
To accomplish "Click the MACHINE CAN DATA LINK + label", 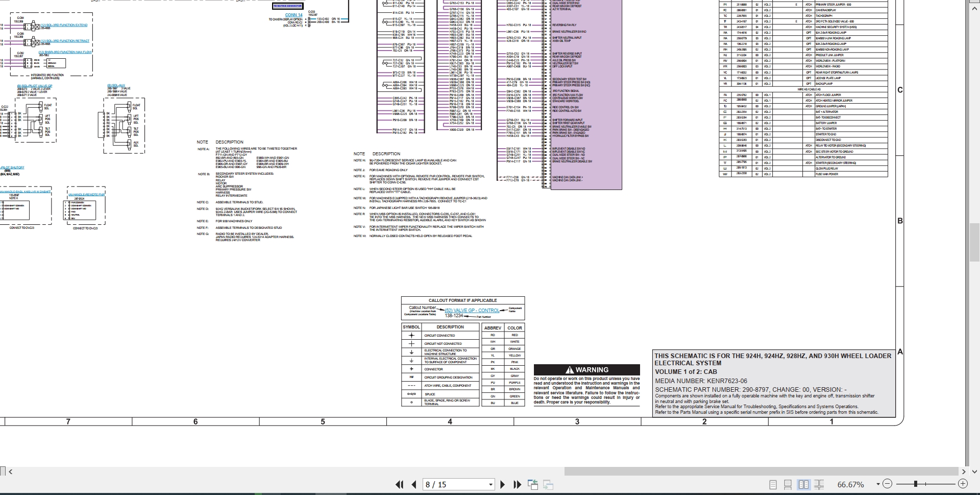I will (568, 177).
